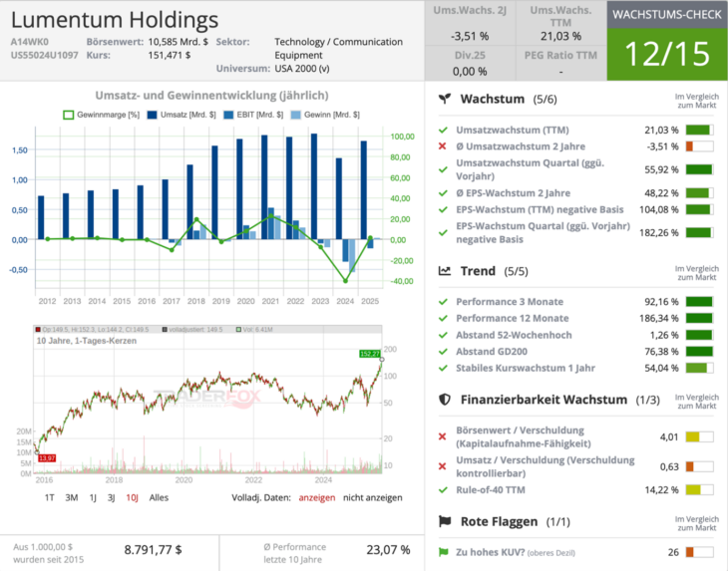
Task: Click the 8.791,77 $ result value
Action: coord(153,550)
